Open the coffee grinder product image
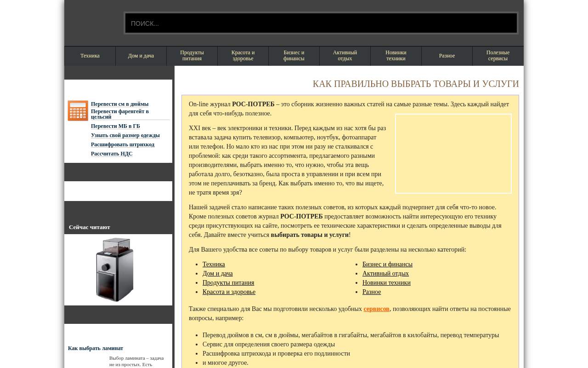This screenshot has height=368, width=588. tap(115, 270)
